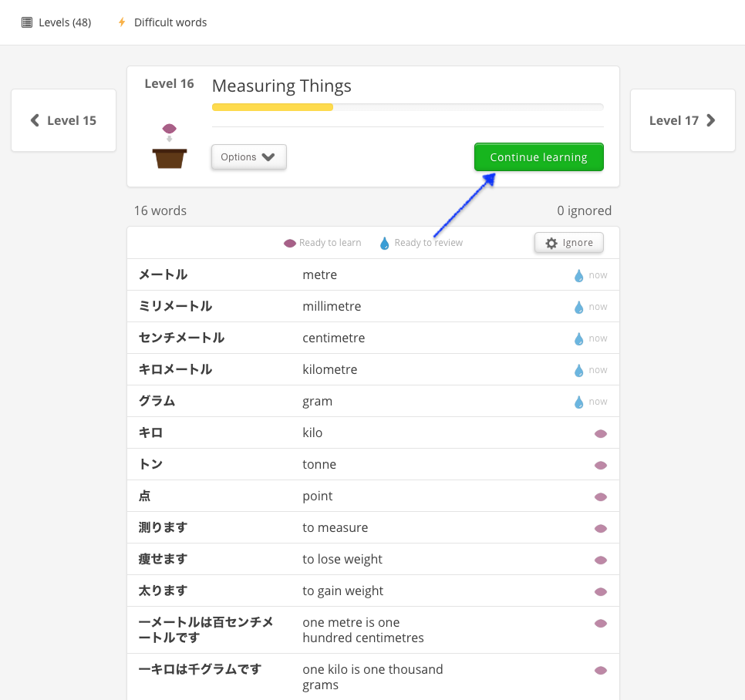Go to previous Level 15
The width and height of the screenshot is (745, 700).
point(64,120)
